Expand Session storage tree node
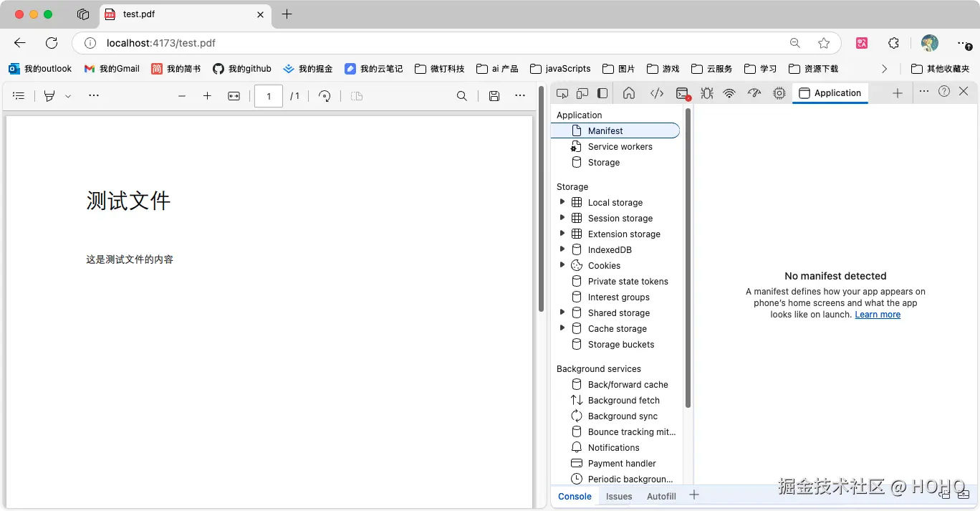 coord(562,218)
